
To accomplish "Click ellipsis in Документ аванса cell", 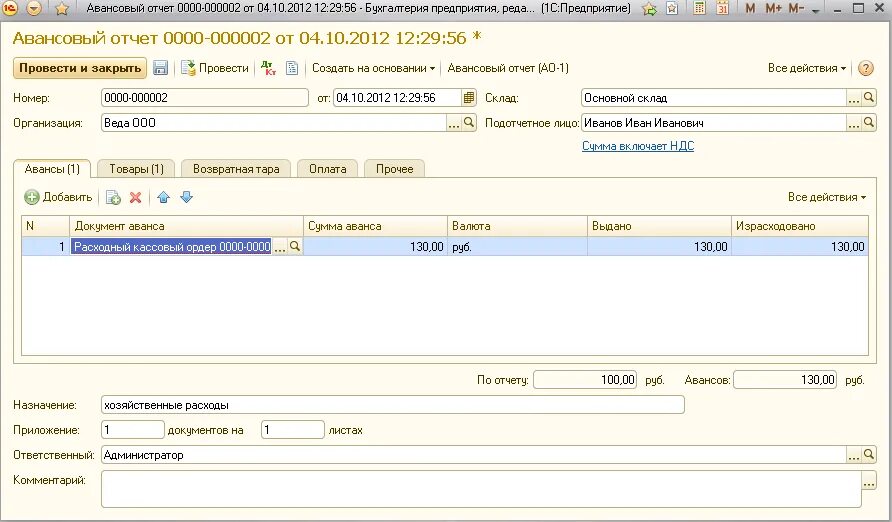I will (279, 247).
